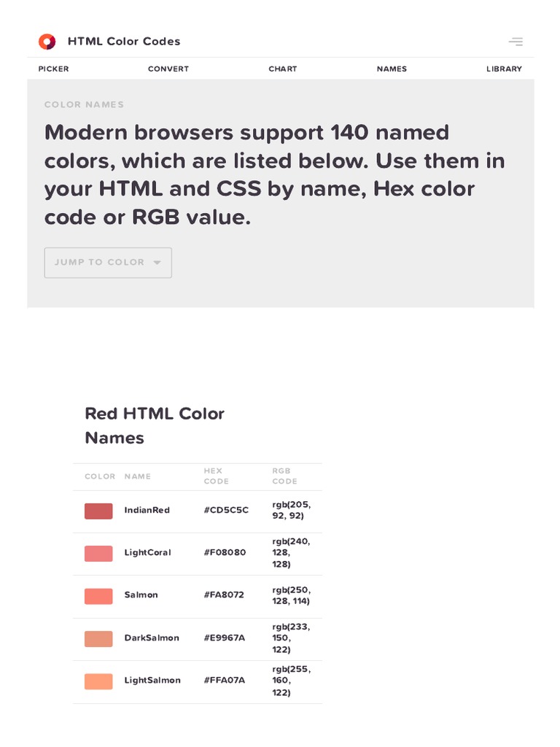Select the Names tab
The height and width of the screenshot is (747, 560).
pyautogui.click(x=392, y=69)
